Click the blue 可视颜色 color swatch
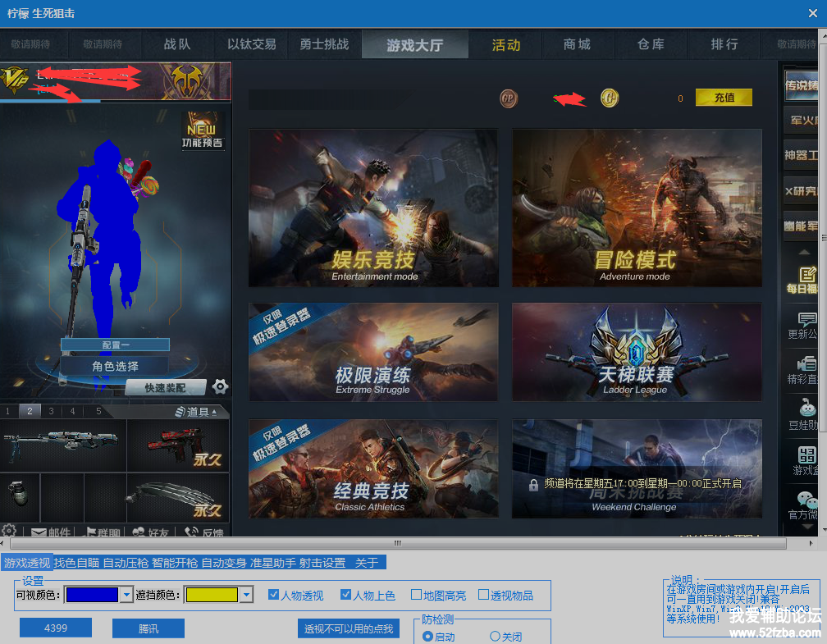This screenshot has height=644, width=827. pyautogui.click(x=92, y=595)
